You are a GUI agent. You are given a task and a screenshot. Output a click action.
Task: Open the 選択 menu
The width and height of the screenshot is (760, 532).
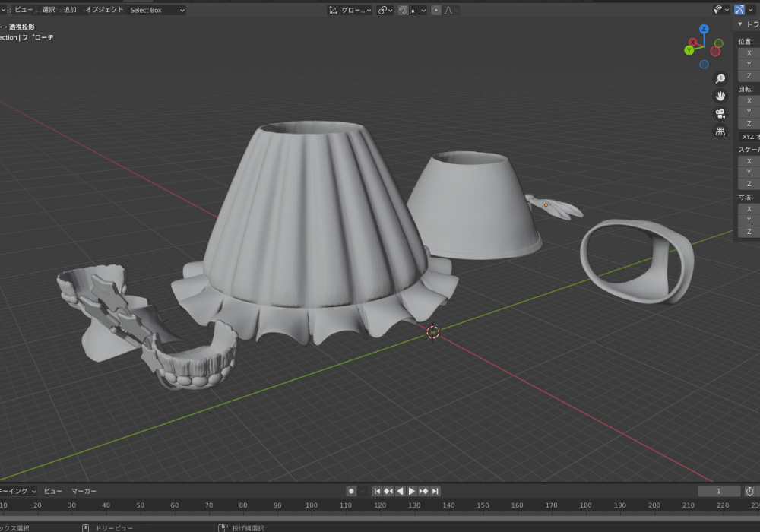tap(49, 10)
